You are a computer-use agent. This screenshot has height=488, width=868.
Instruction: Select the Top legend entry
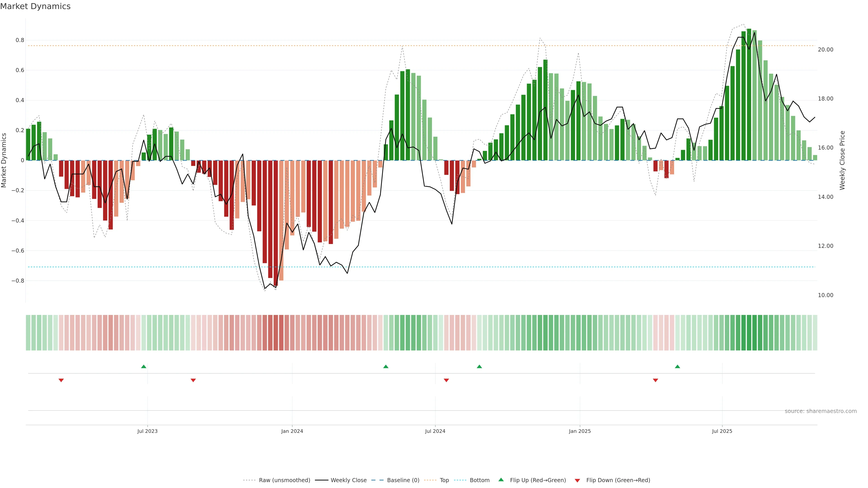point(444,480)
